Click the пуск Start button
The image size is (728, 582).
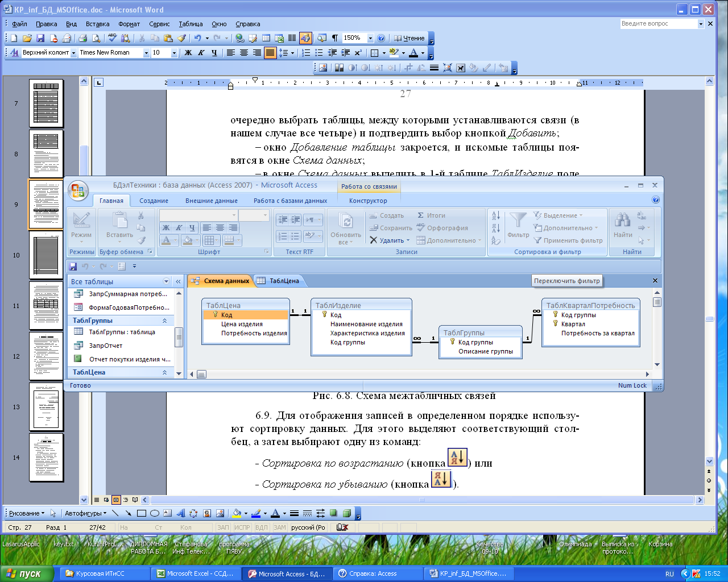[x=27, y=573]
